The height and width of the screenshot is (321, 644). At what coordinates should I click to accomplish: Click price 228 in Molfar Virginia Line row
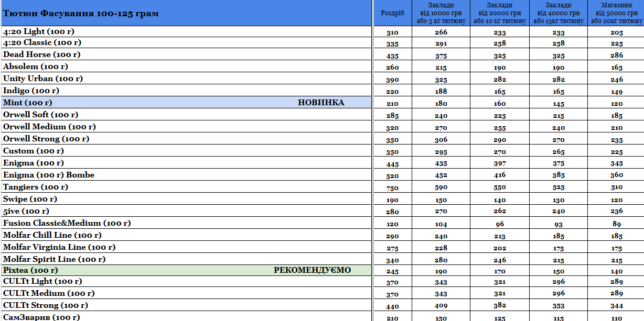point(441,248)
